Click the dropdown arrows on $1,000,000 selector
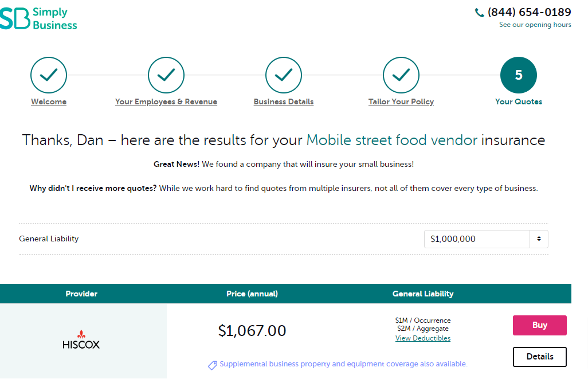The height and width of the screenshot is (379, 588). coord(539,239)
